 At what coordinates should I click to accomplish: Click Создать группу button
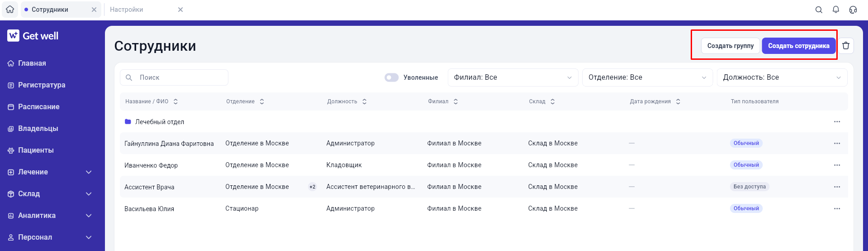pos(730,46)
